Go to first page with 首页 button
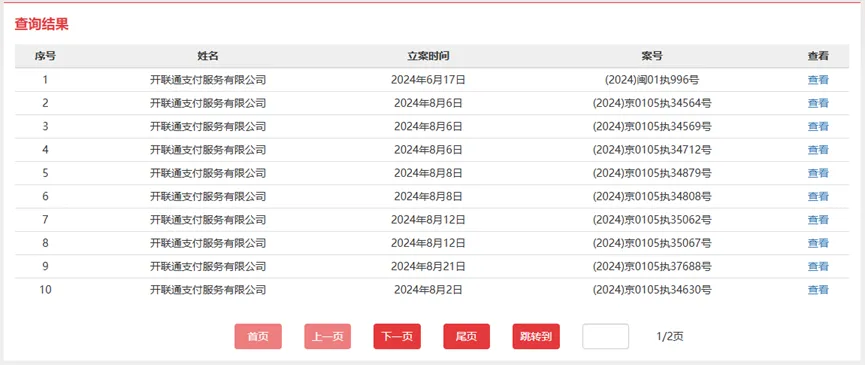The height and width of the screenshot is (365, 865). coord(258,336)
